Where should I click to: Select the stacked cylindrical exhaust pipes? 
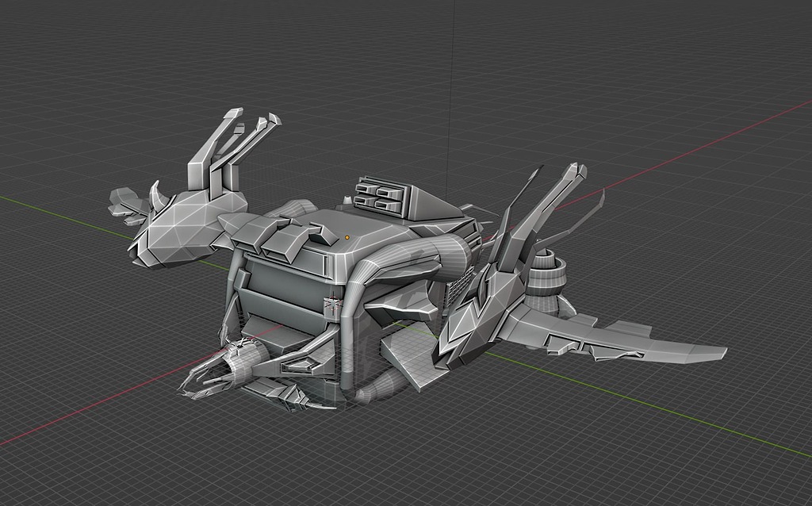point(547,274)
